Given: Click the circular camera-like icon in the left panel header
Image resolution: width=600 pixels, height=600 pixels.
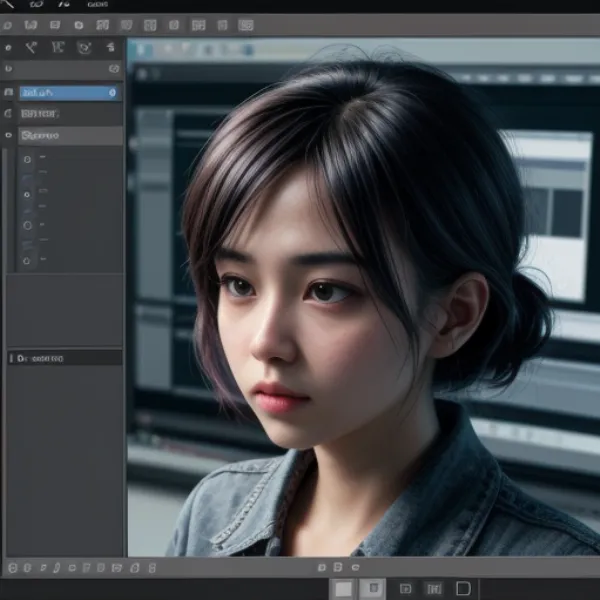Looking at the screenshot, I should tap(84, 47).
